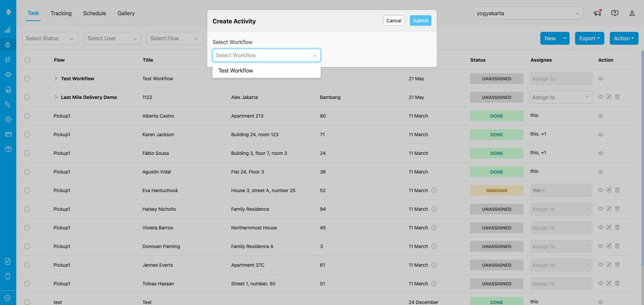644x305 pixels.
Task: Click the New task button
Action: pyautogui.click(x=550, y=38)
